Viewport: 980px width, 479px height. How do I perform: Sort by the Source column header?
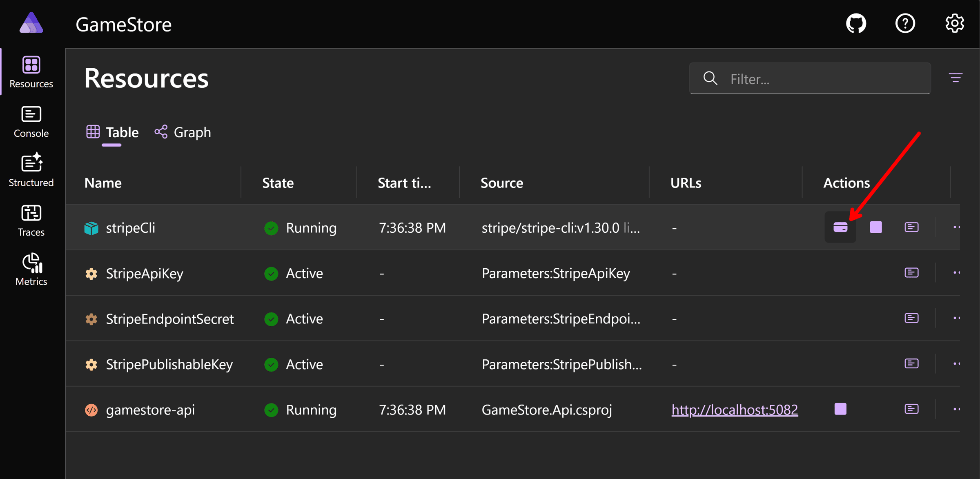tap(502, 183)
